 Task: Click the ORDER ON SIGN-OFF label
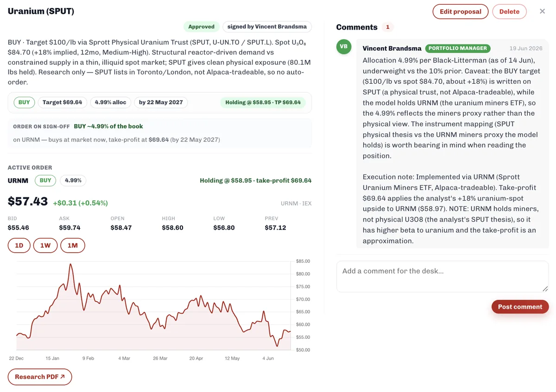[41, 126]
